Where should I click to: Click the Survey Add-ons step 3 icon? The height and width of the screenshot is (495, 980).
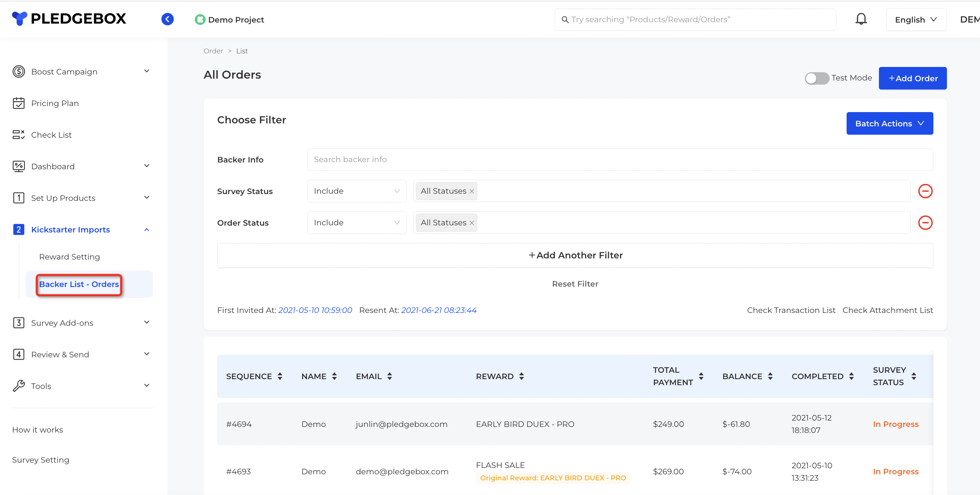click(x=19, y=323)
